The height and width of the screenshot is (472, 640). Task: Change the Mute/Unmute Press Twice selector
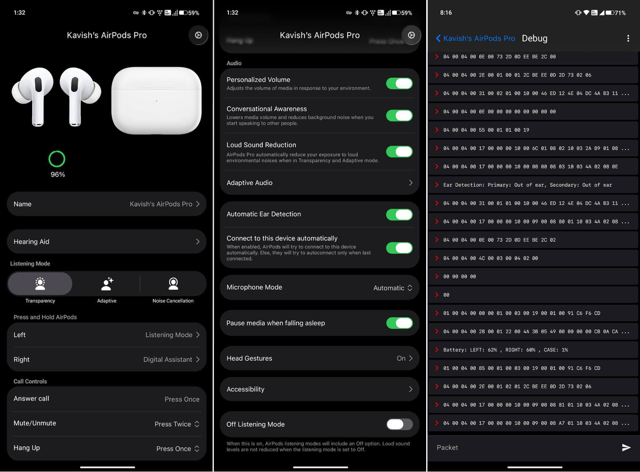coord(177,424)
